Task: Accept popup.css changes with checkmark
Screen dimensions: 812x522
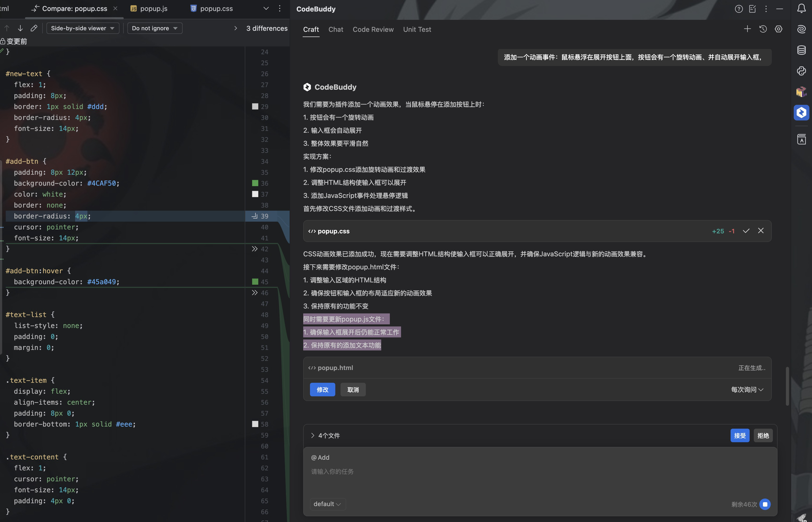Action: click(x=746, y=231)
